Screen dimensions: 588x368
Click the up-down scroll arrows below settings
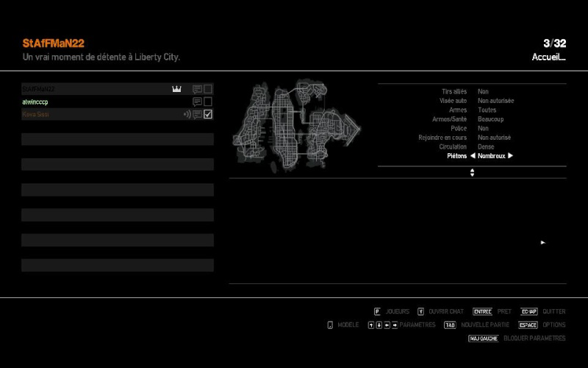point(472,172)
